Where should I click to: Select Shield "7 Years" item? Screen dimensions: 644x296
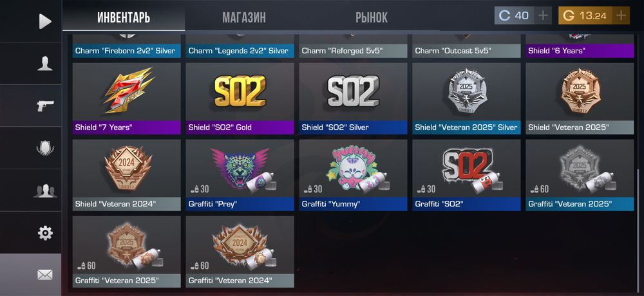126,98
